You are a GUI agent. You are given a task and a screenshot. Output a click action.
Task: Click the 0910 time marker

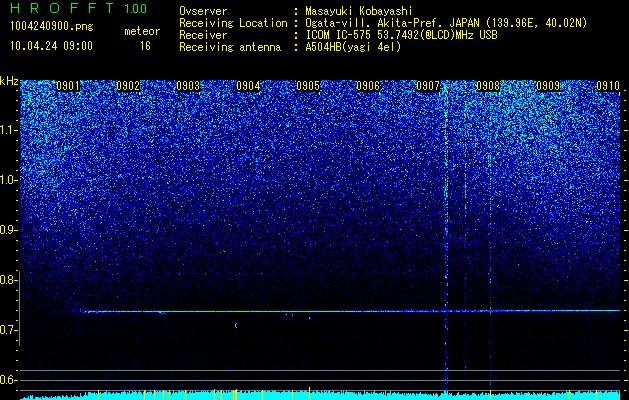608,86
